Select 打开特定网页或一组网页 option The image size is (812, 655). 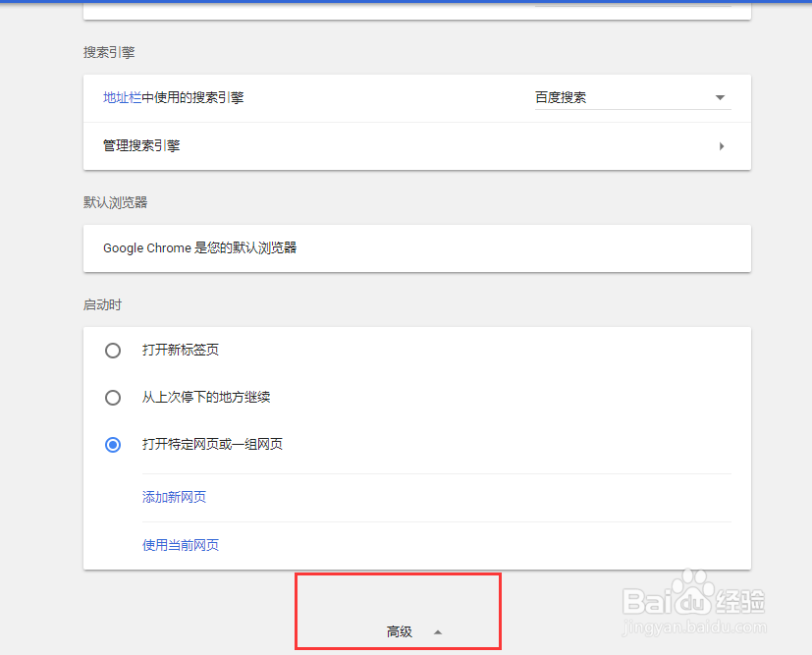[x=112, y=444]
